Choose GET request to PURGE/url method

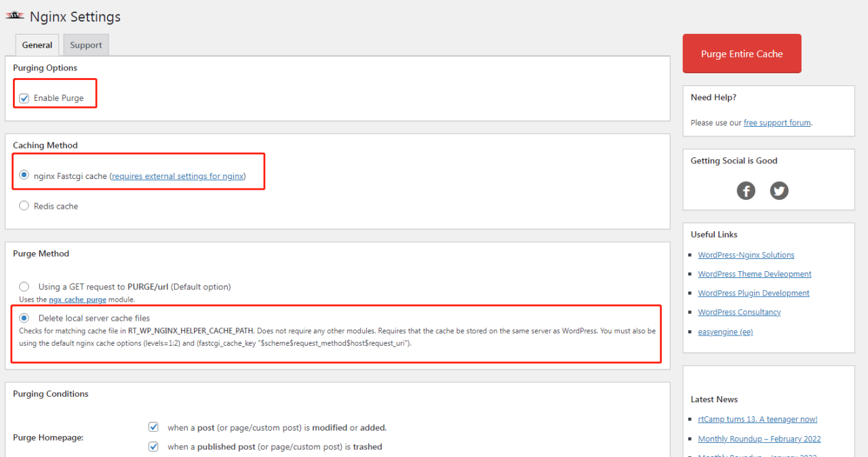click(x=24, y=287)
